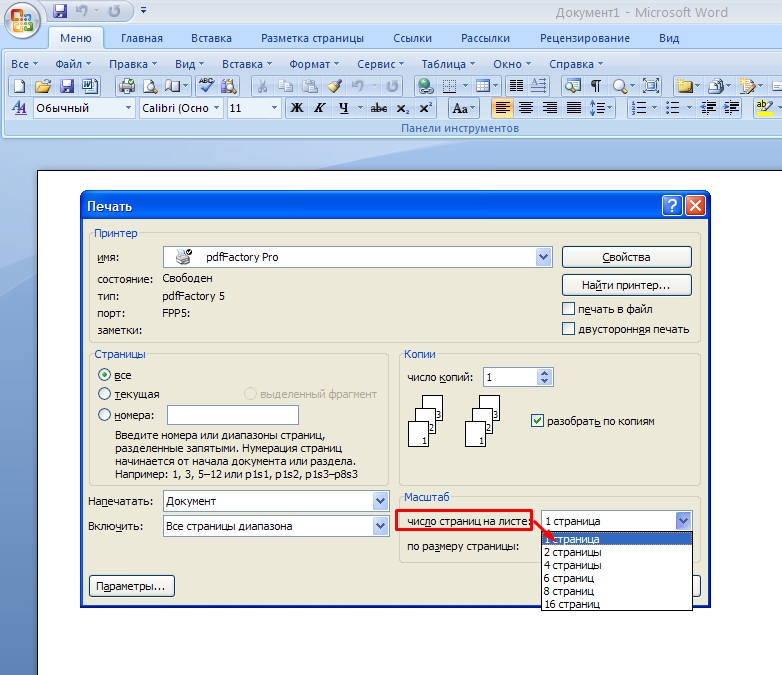The width and height of the screenshot is (782, 675).
Task: Run the ABC spelling check icon
Action: [x=205, y=86]
